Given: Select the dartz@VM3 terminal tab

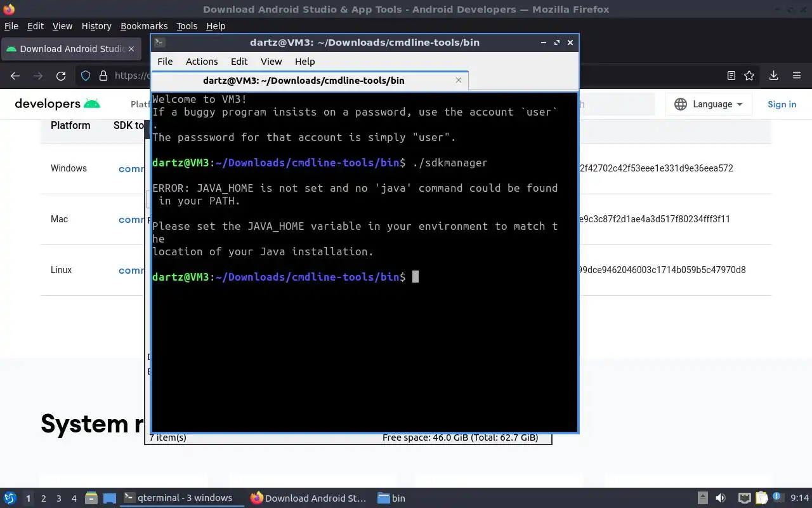Looking at the screenshot, I should click(x=310, y=81).
